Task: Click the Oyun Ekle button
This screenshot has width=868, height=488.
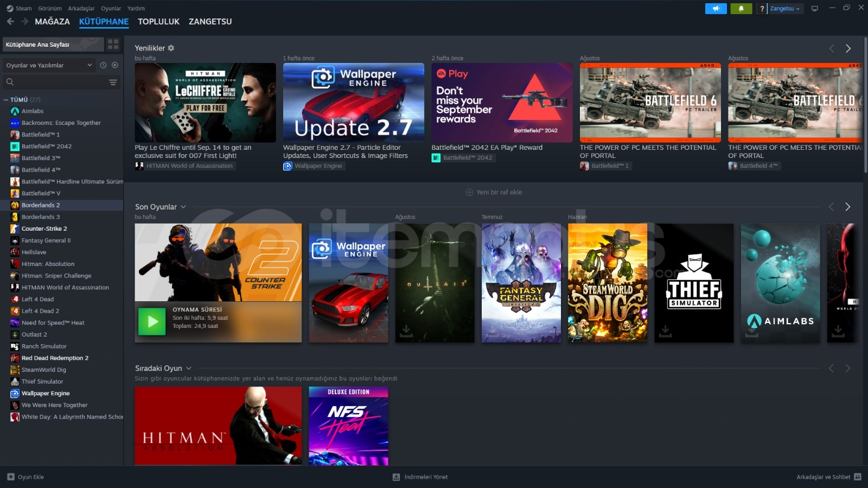Action: pyautogui.click(x=25, y=477)
